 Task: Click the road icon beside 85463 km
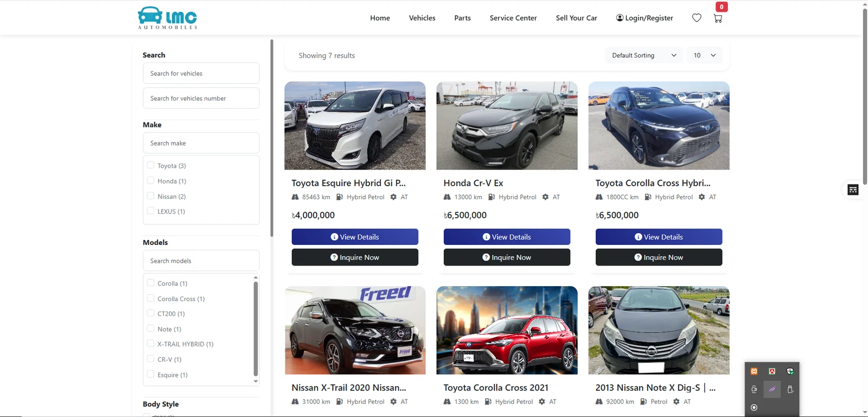coord(295,197)
